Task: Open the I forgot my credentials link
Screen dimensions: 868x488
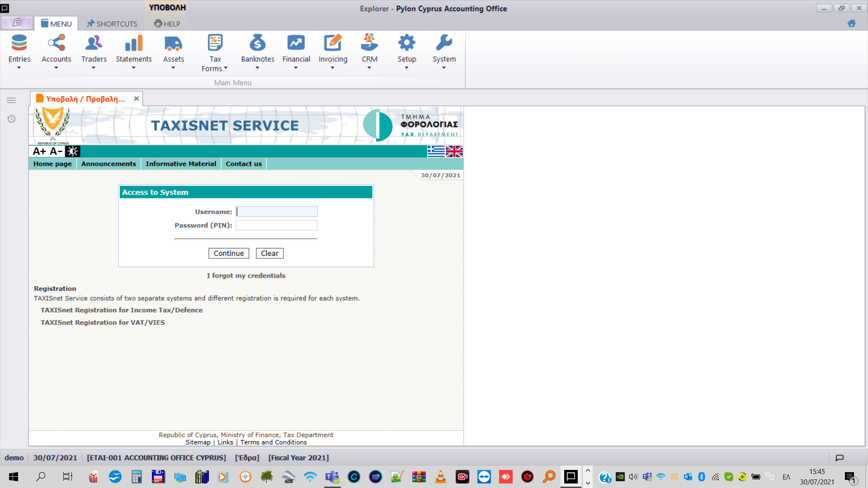Action: (246, 276)
